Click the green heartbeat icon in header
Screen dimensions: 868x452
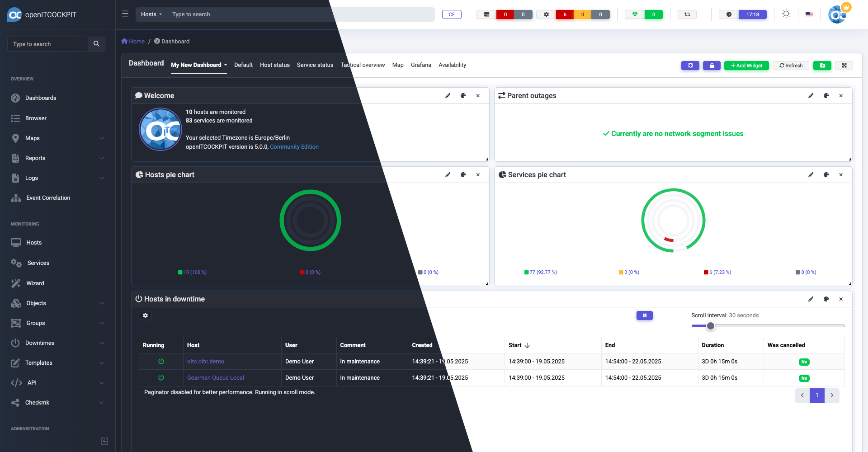(x=635, y=14)
